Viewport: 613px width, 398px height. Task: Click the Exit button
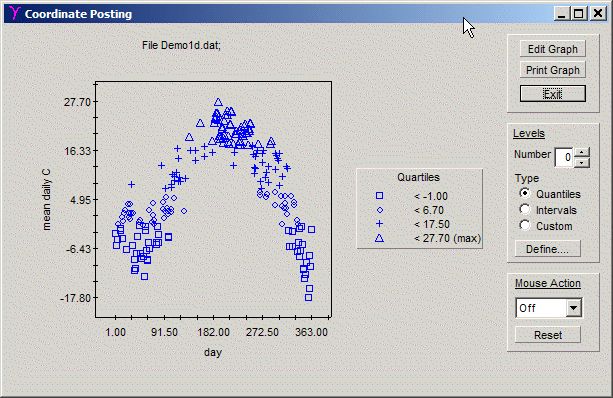552,94
